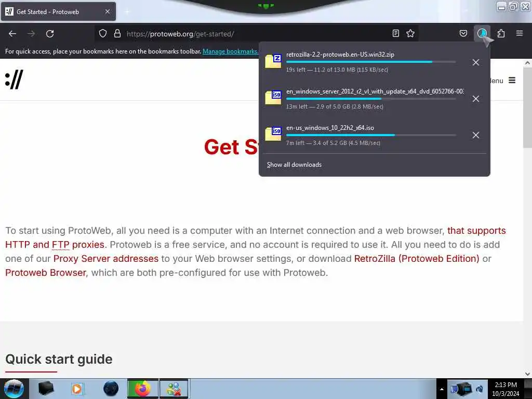Open the black box taskbar app
The height and width of the screenshot is (399, 532).
[x=46, y=389]
